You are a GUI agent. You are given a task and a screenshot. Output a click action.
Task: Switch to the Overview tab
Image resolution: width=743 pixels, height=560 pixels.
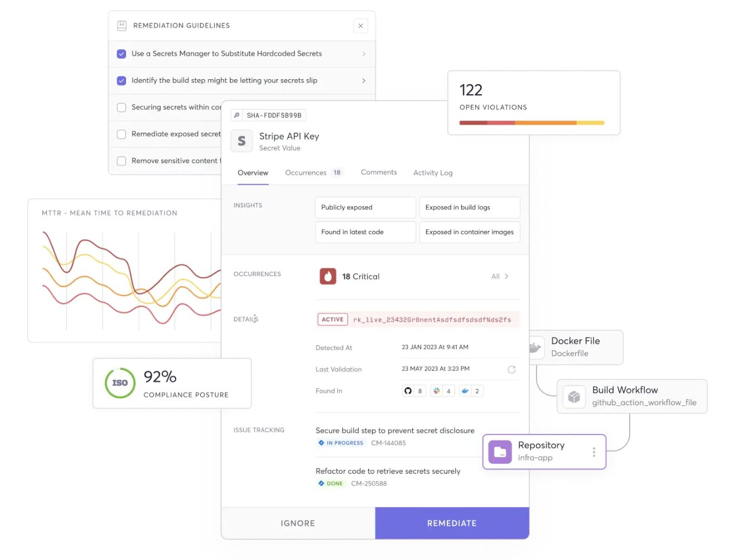pyautogui.click(x=253, y=173)
